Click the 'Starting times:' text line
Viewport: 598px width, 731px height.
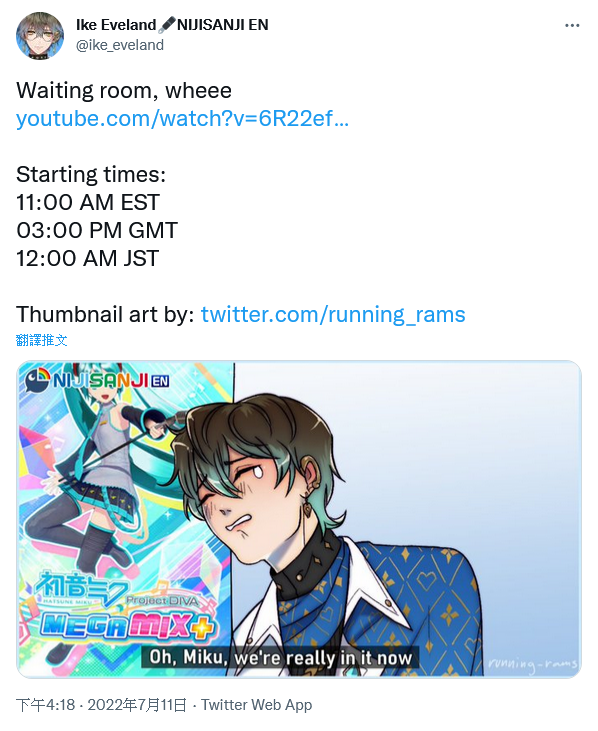91,174
